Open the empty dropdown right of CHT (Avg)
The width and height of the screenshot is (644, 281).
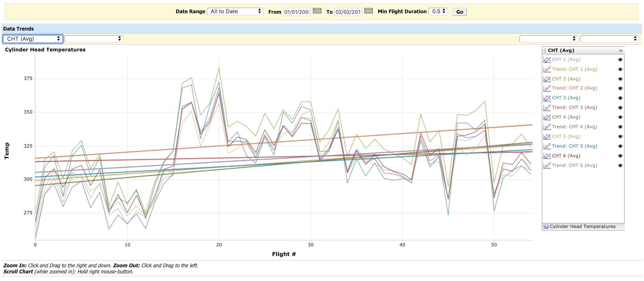pyautogui.click(x=94, y=39)
